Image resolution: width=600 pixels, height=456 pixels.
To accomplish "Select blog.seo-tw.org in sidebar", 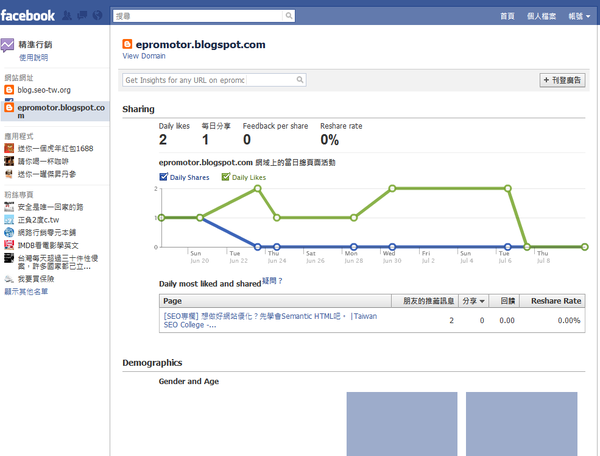I will pyautogui.click(x=44, y=90).
